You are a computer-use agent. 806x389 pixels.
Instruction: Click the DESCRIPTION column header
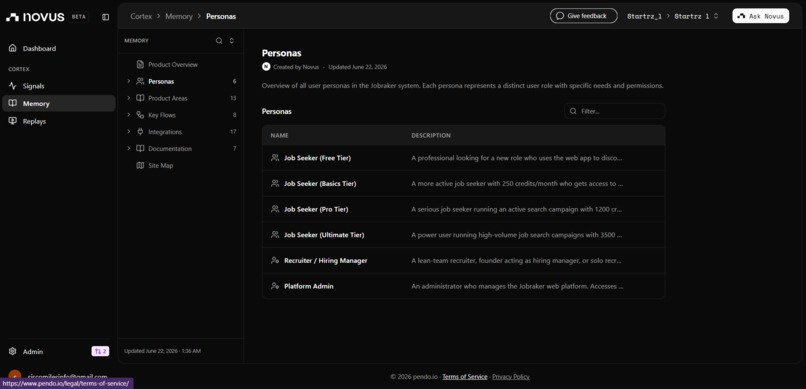(x=431, y=136)
